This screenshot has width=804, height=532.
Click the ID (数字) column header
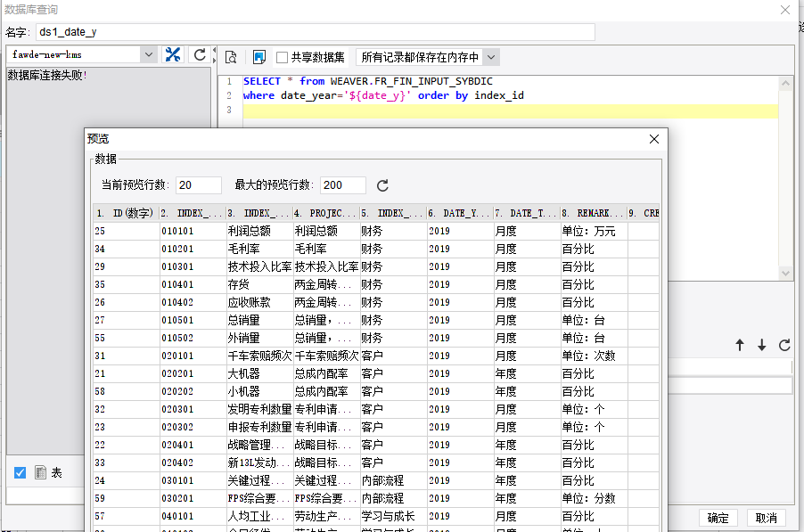point(127,213)
